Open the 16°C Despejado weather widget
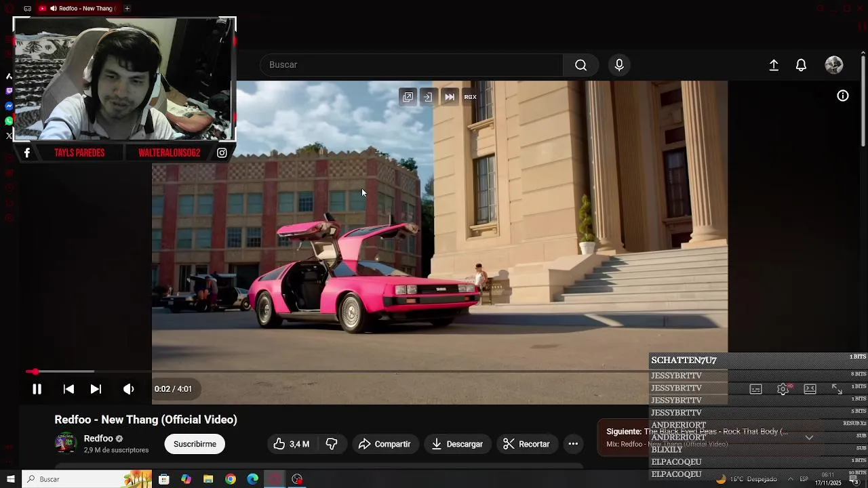Image resolution: width=868 pixels, height=488 pixels. click(746, 479)
